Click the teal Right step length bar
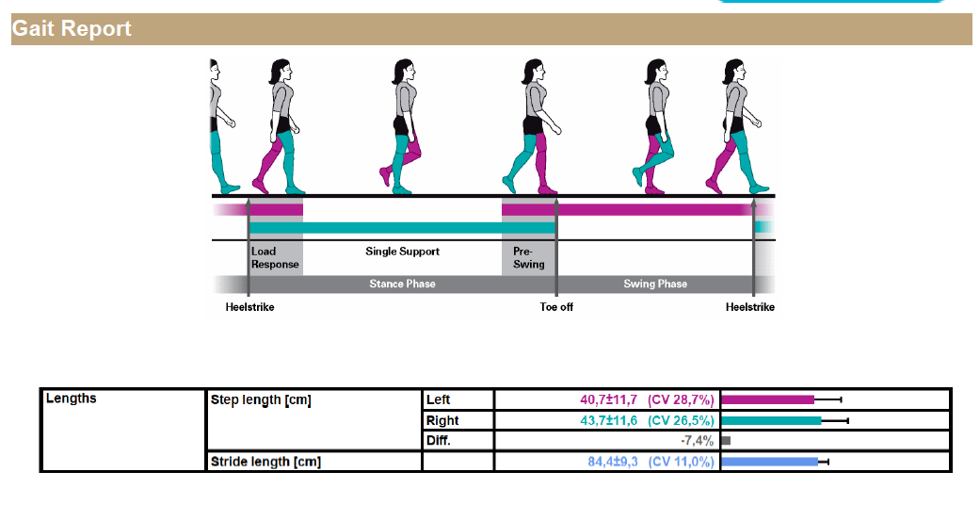The image size is (980, 505). 771,420
